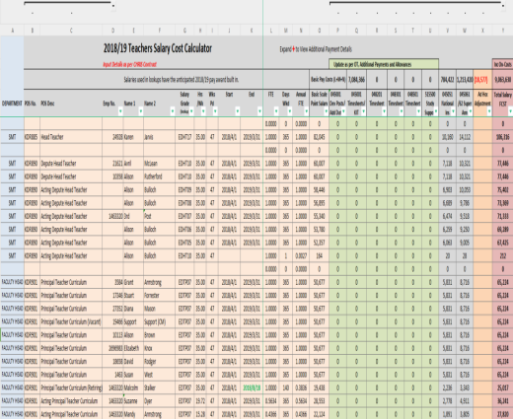The width and height of the screenshot is (513, 420).
Task: Select column C header
Action: [71, 31]
